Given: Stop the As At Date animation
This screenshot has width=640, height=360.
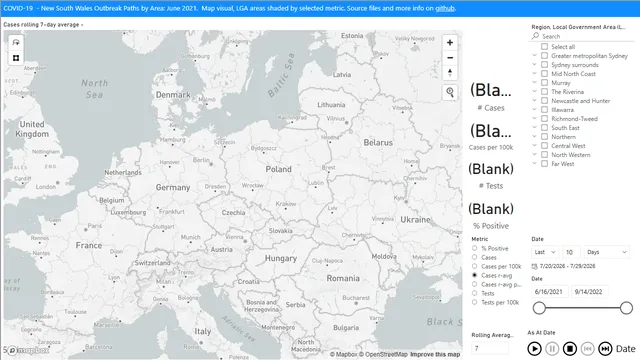Looking at the screenshot, I should [x=570, y=349].
